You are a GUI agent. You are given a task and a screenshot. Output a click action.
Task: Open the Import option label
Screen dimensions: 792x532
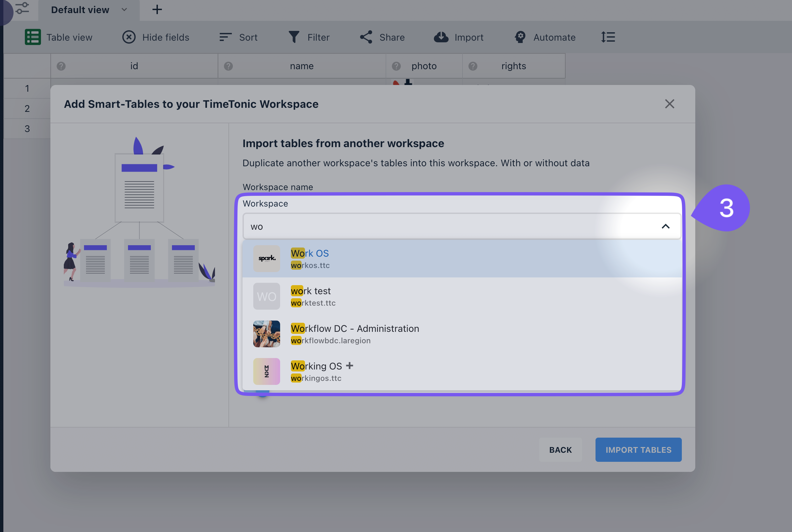469,37
